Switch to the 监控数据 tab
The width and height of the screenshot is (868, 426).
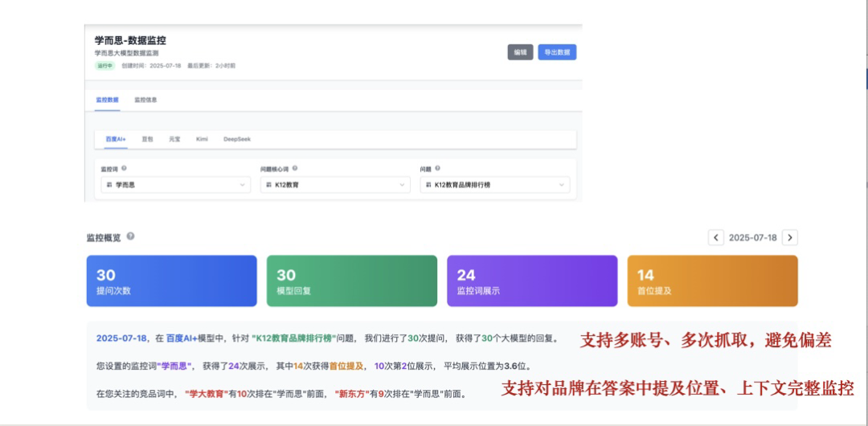tap(107, 100)
